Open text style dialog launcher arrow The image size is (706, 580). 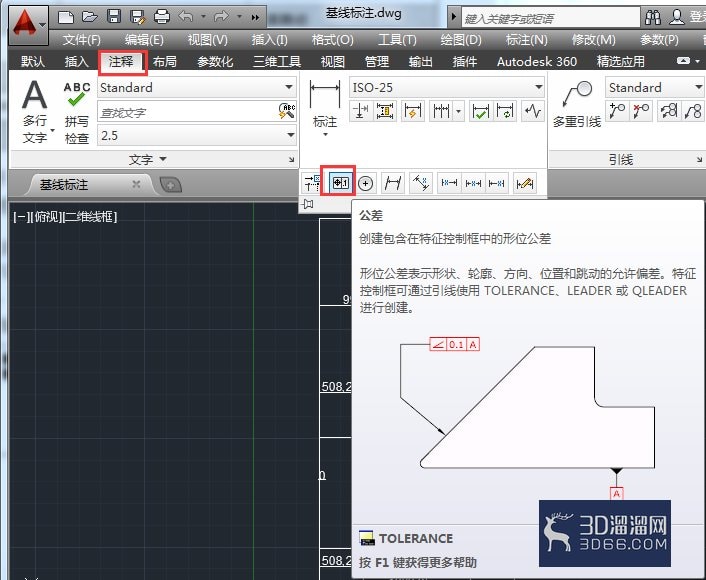click(x=291, y=159)
